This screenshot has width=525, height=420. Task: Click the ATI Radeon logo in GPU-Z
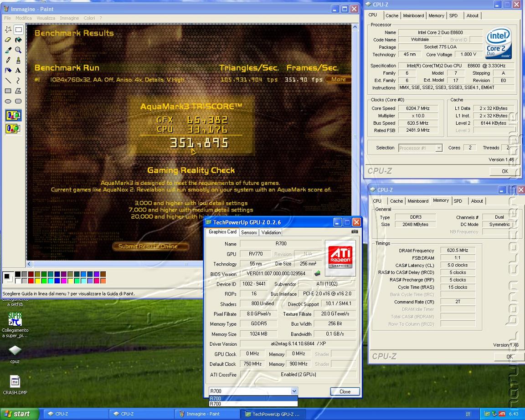coord(340,258)
